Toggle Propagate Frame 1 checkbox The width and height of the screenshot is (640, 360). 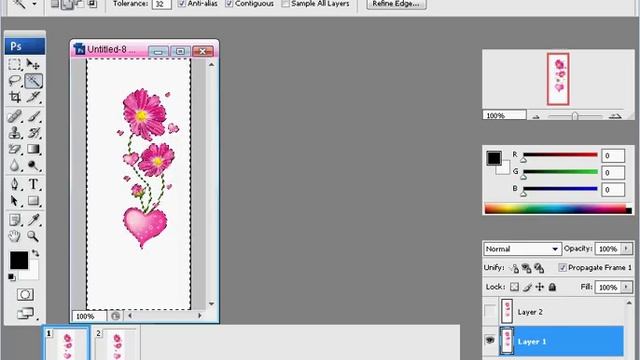[562, 267]
